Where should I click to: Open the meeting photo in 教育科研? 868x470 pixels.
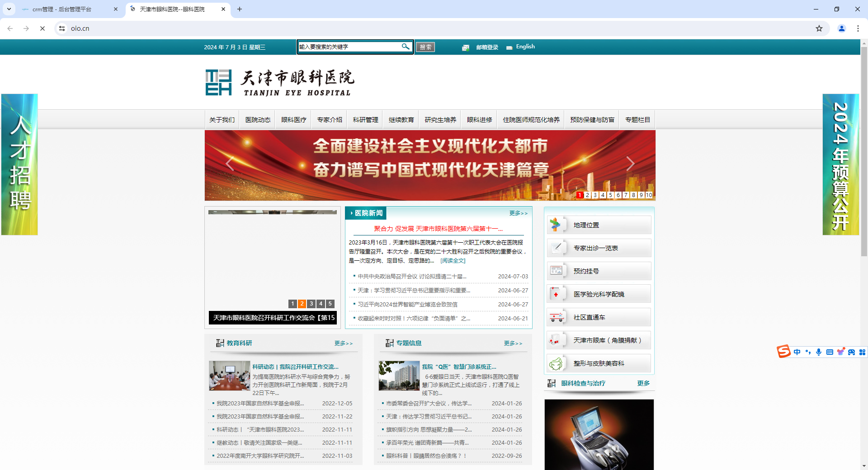coord(230,376)
